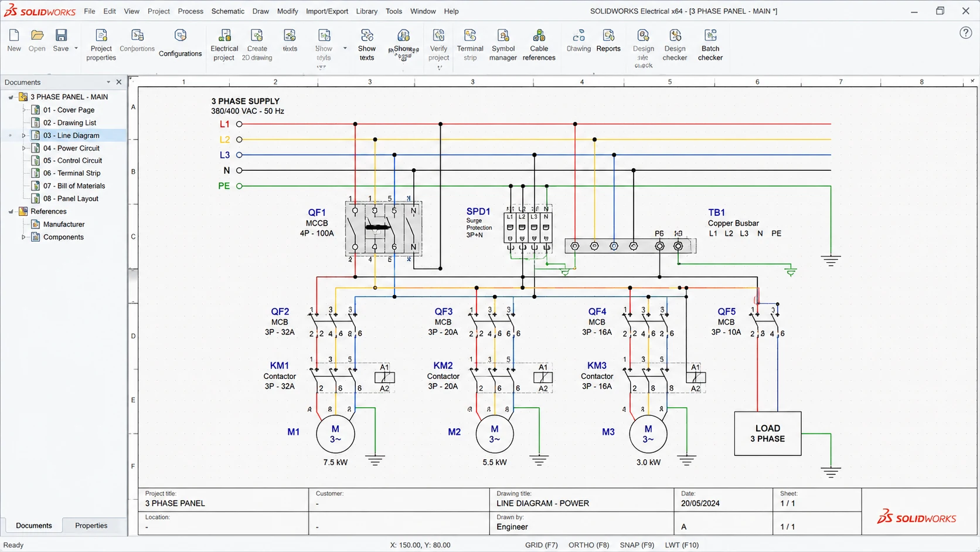Click the SPD1 label text
The width and height of the screenshot is (980, 552).
(x=478, y=211)
